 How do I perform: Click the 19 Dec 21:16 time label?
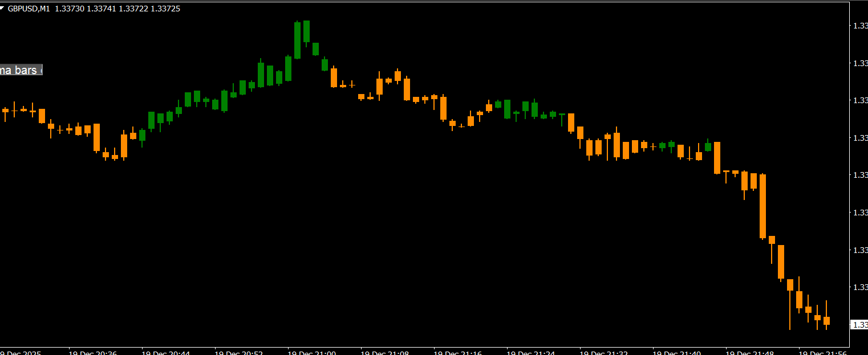(458, 353)
